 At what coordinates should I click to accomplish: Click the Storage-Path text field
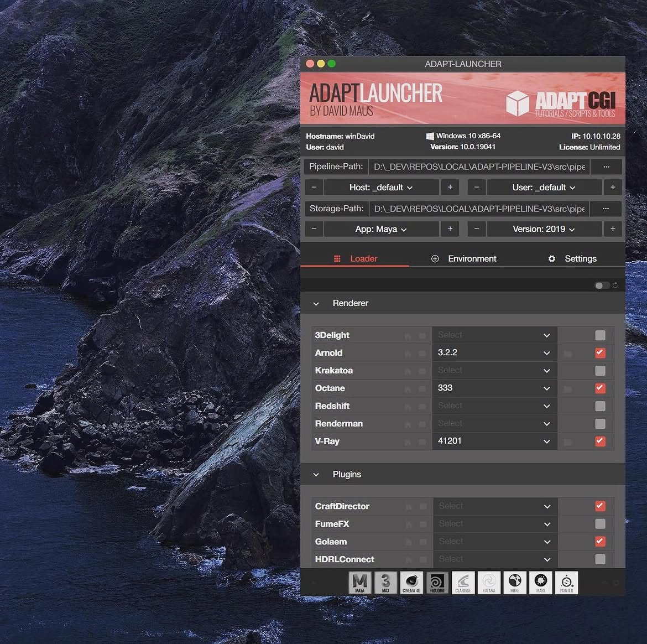479,209
